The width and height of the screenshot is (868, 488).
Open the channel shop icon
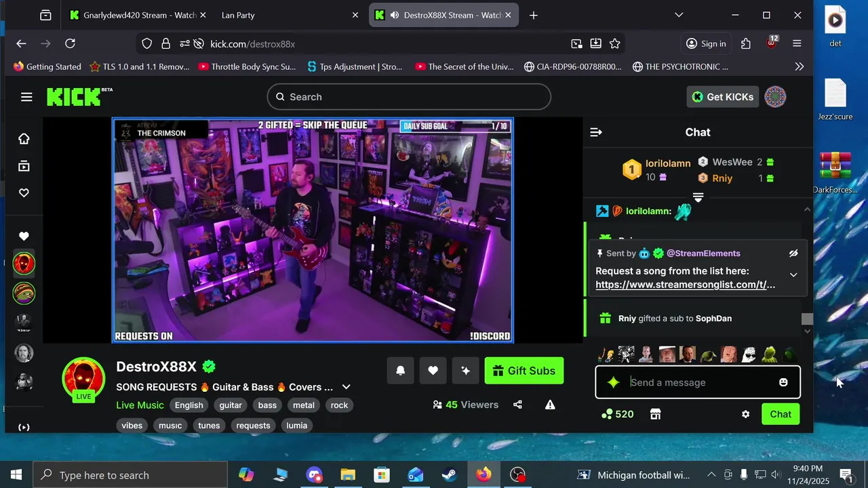(655, 414)
